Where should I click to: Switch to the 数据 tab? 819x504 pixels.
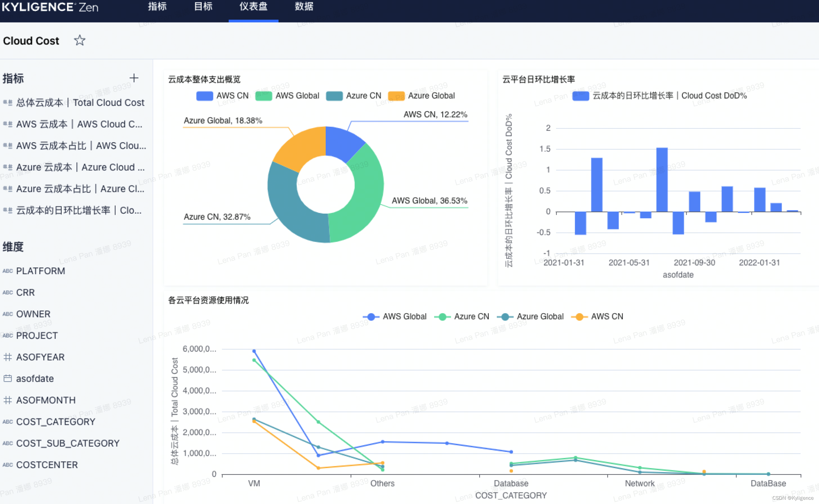(x=304, y=7)
